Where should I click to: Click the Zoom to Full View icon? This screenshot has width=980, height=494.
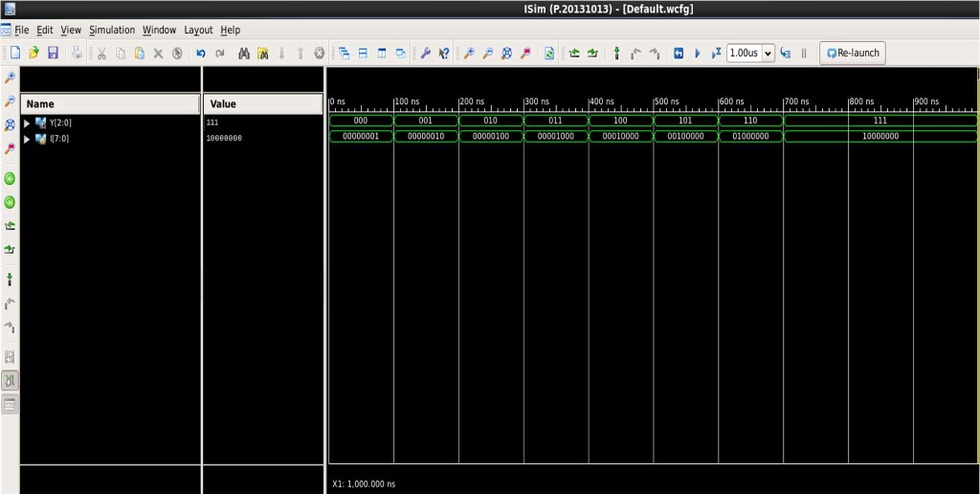pos(506,54)
